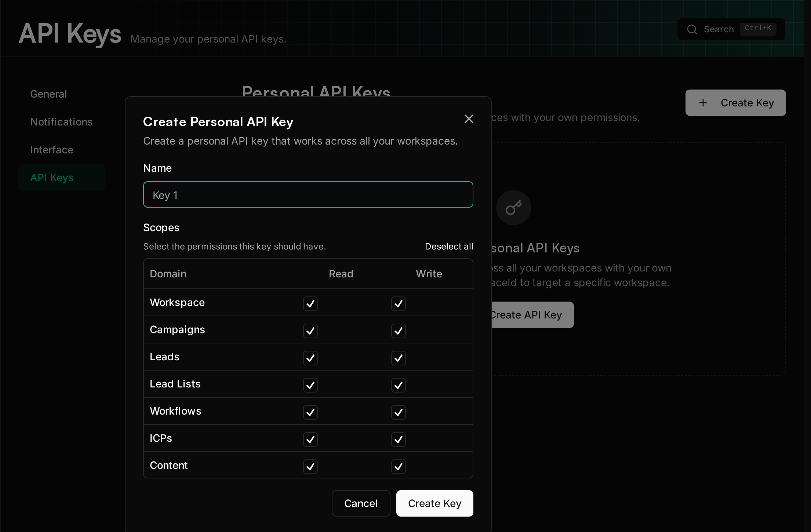Focus the key Name input field
Viewport: 811px width, 532px height.
tap(308, 194)
